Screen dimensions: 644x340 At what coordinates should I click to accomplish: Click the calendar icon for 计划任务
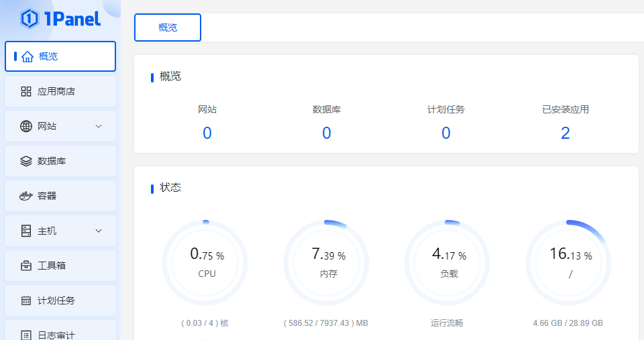coord(26,300)
